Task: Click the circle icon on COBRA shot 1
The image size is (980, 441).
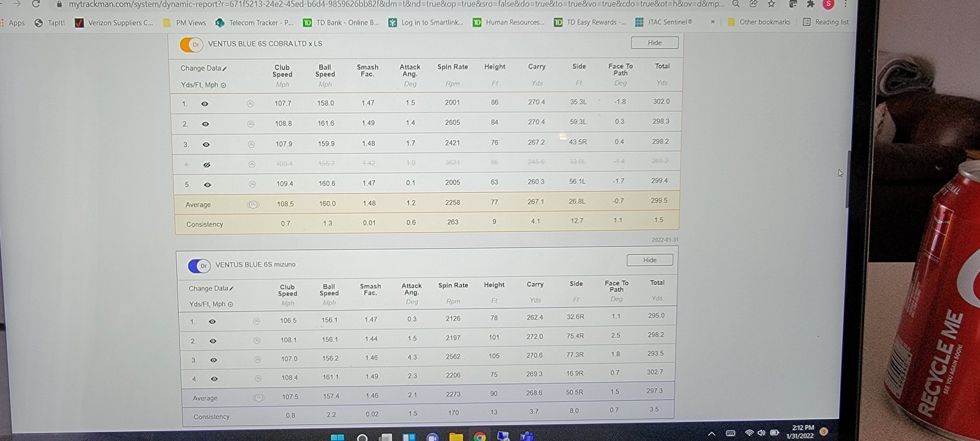Action: point(250,104)
